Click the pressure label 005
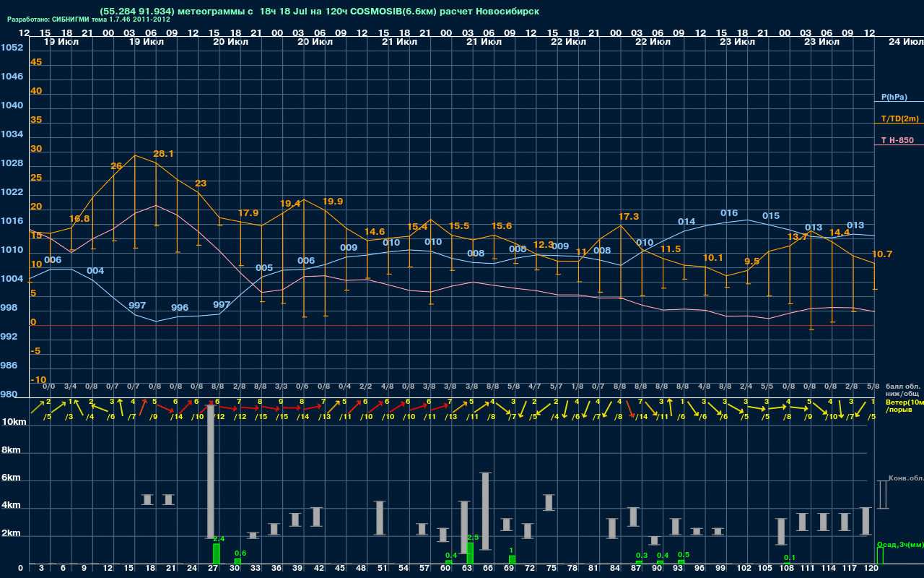924x578 pixels. [264, 268]
